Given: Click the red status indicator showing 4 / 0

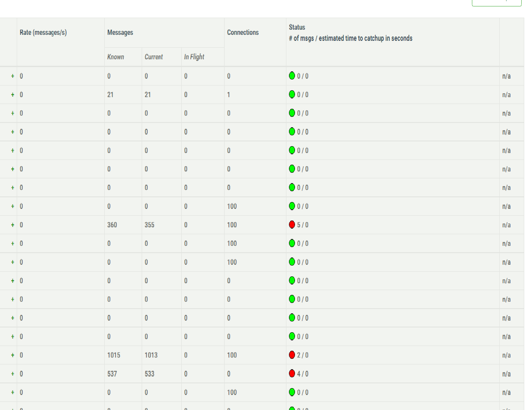Looking at the screenshot, I should pyautogui.click(x=292, y=373).
